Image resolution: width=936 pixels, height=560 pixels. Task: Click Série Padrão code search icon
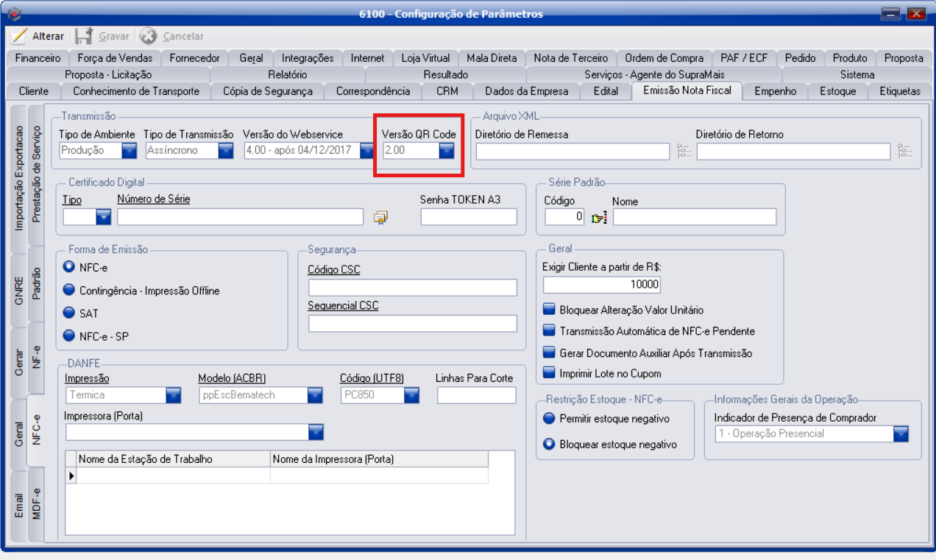point(599,217)
